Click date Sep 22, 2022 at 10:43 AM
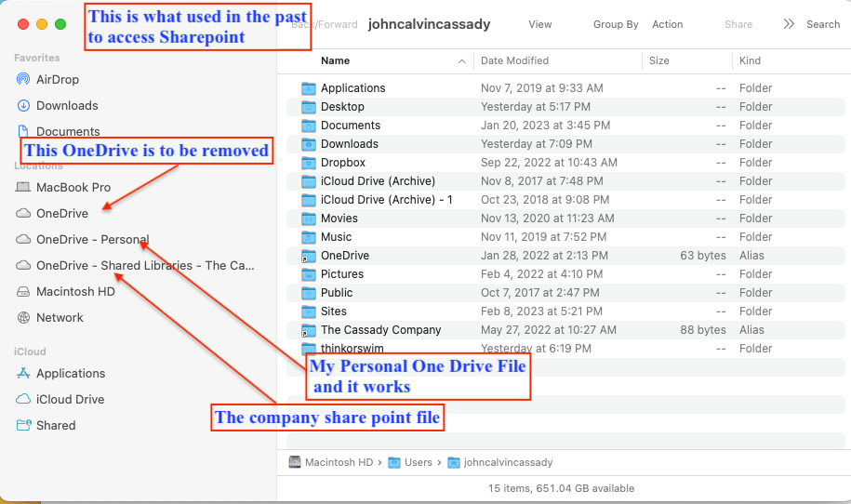851x504 pixels. click(549, 163)
